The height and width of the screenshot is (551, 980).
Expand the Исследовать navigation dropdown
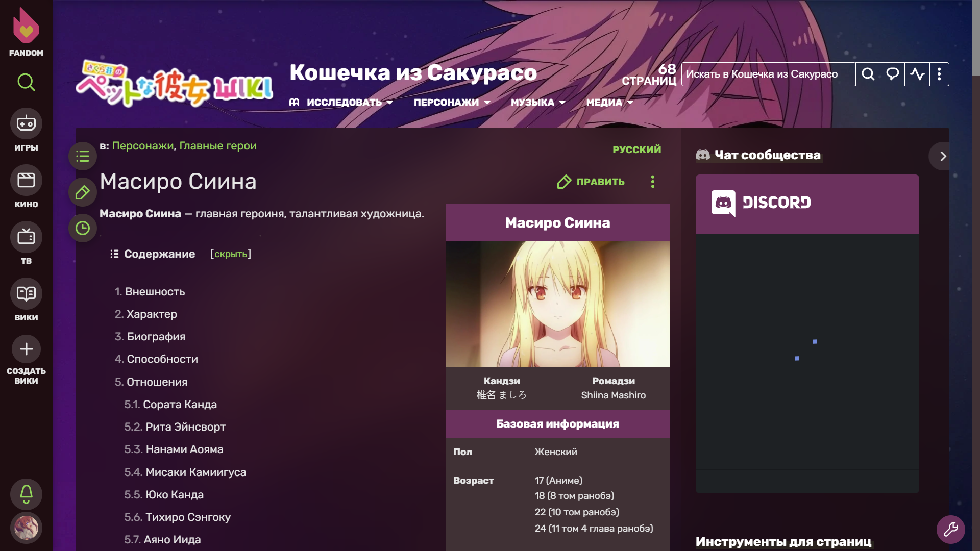point(344,103)
